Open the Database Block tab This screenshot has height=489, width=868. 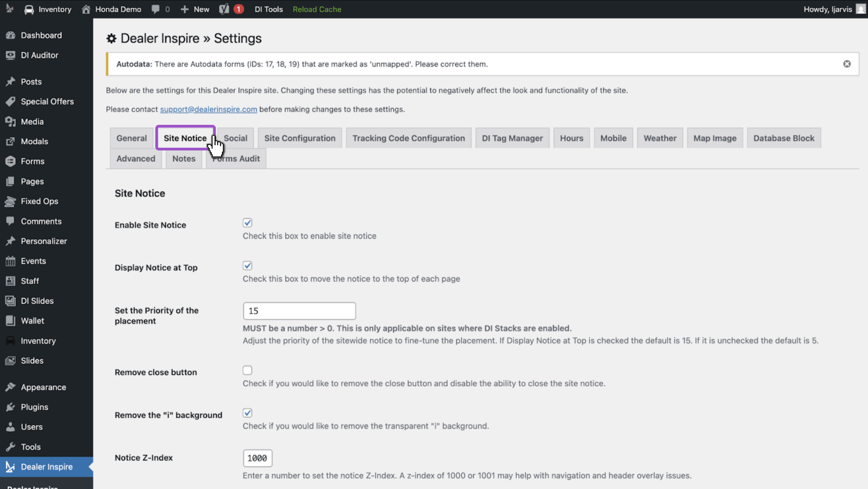(x=784, y=138)
